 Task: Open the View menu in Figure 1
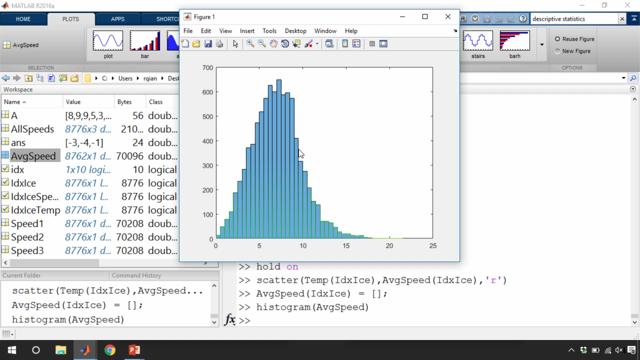click(x=225, y=31)
